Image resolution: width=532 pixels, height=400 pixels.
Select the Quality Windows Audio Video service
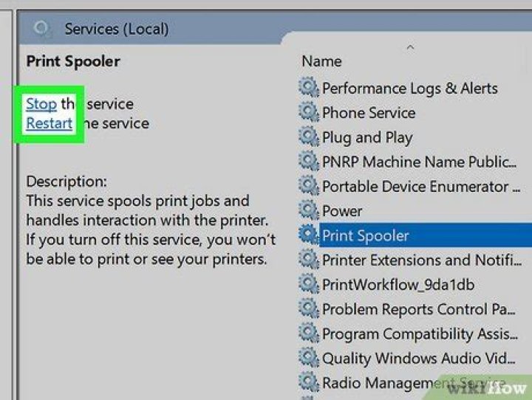tap(418, 359)
